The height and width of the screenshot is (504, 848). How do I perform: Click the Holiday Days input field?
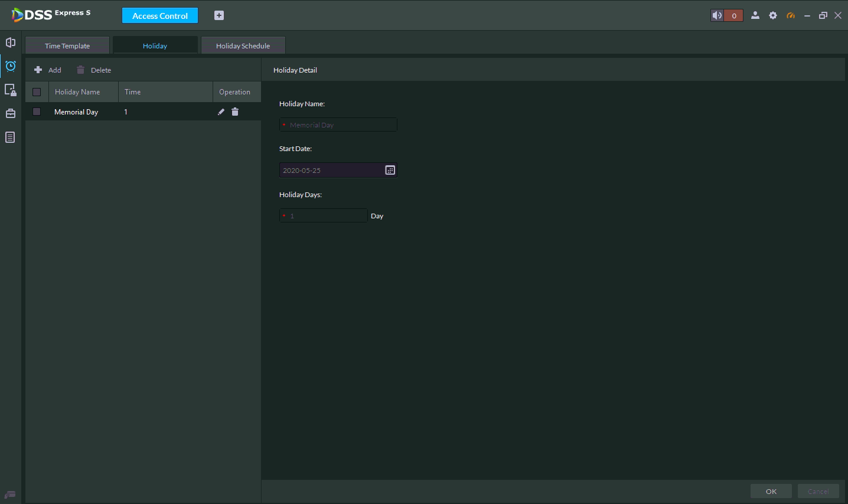click(323, 215)
